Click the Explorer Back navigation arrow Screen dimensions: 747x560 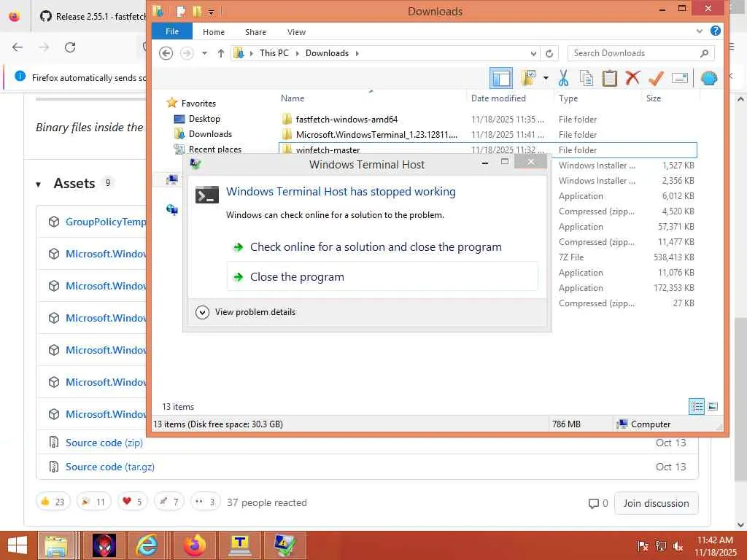[x=166, y=52]
